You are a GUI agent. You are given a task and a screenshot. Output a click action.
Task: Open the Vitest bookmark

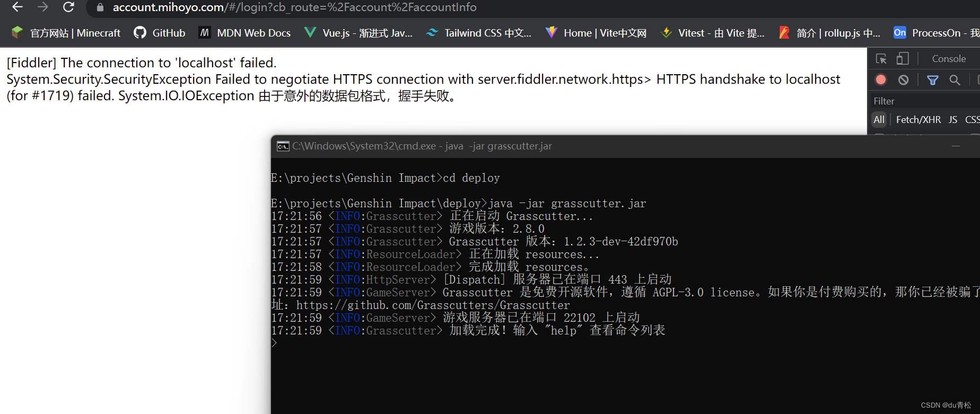[x=712, y=33]
